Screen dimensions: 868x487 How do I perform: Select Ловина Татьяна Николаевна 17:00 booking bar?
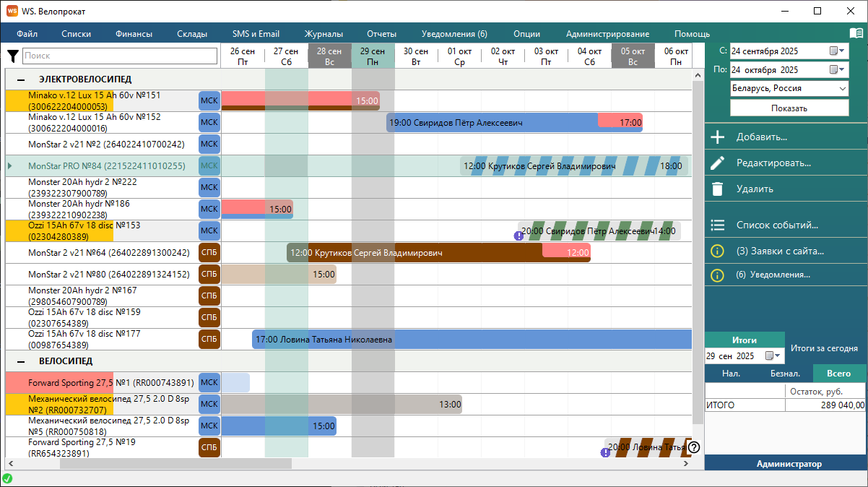coord(469,339)
